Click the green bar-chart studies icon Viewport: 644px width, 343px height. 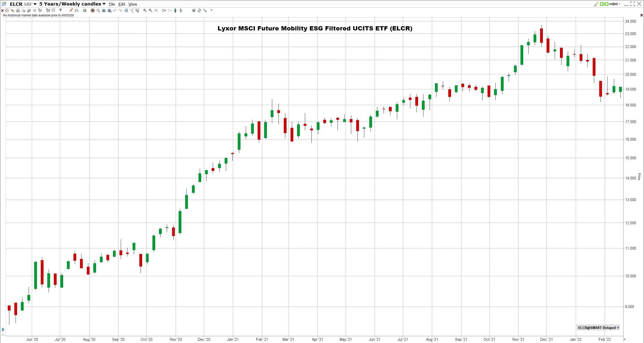click(x=126, y=11)
